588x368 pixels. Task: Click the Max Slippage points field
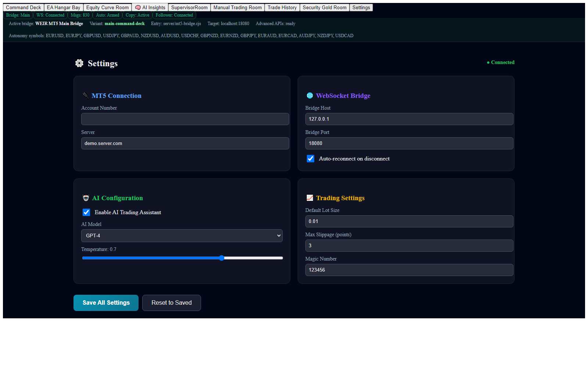click(409, 245)
